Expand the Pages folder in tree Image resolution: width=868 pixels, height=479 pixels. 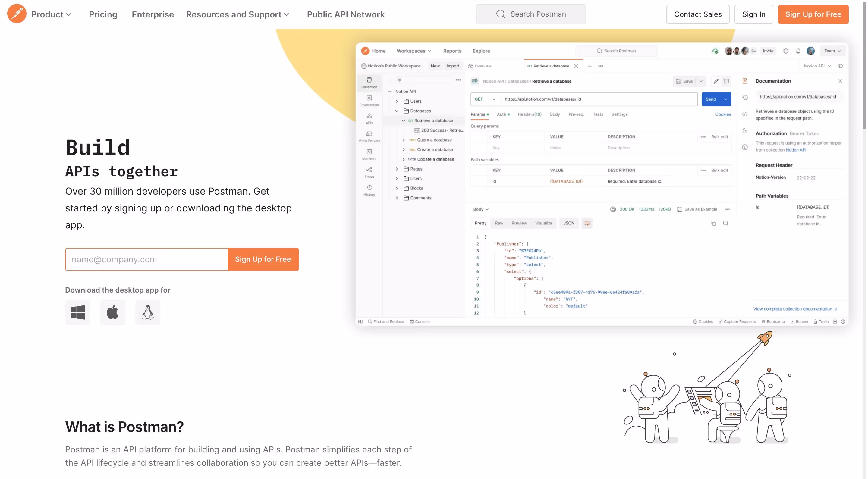pos(397,169)
